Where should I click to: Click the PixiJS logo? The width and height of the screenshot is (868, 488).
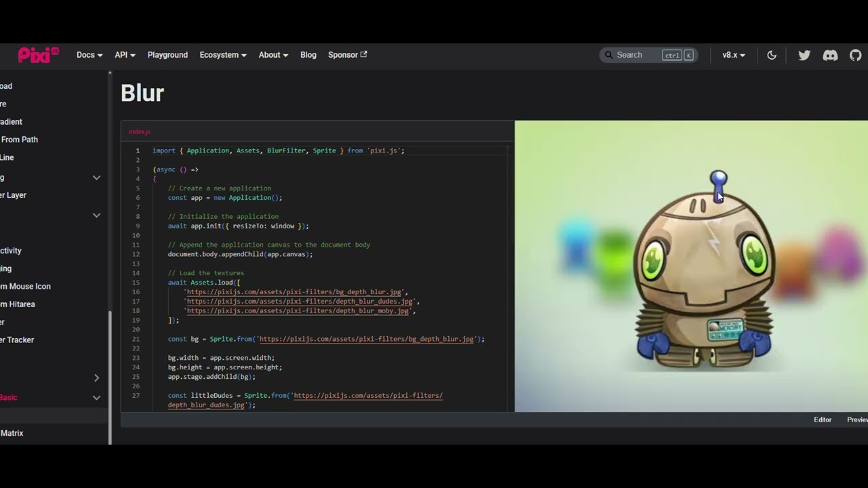coord(39,55)
